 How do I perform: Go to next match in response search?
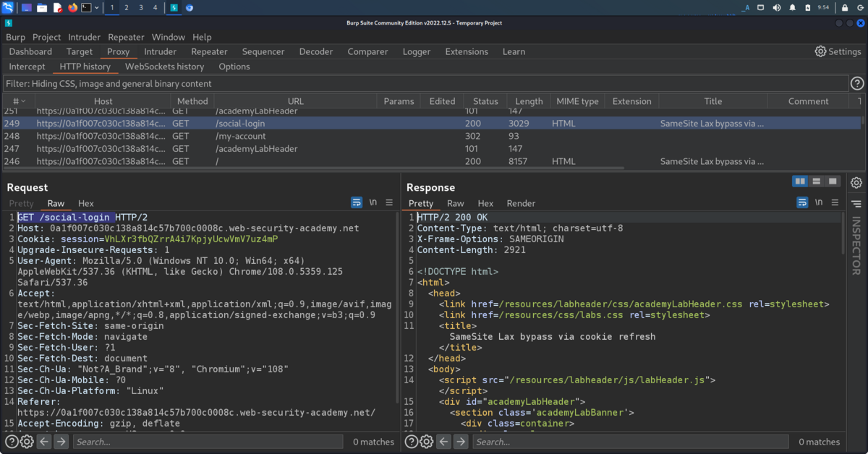461,441
